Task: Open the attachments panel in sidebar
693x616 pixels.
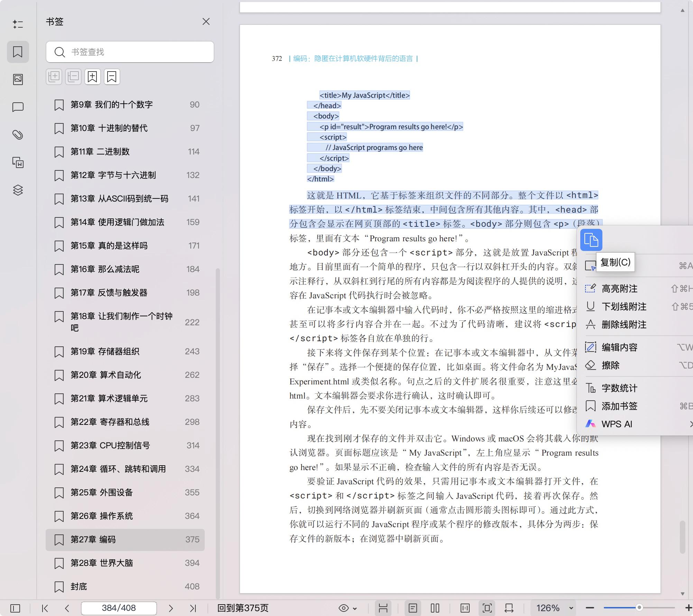Action: tap(18, 135)
